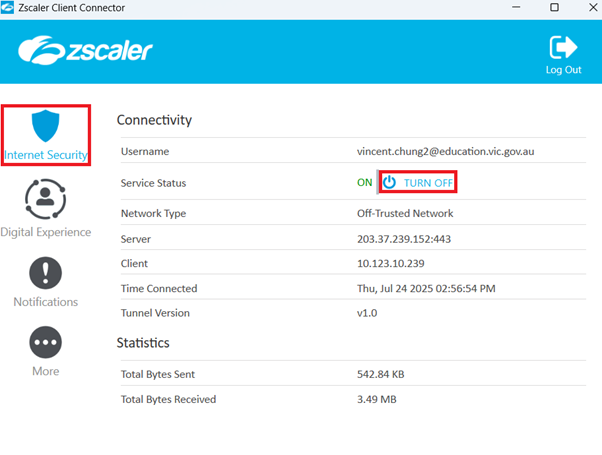Click the Zscaler logo in the header

click(85, 50)
